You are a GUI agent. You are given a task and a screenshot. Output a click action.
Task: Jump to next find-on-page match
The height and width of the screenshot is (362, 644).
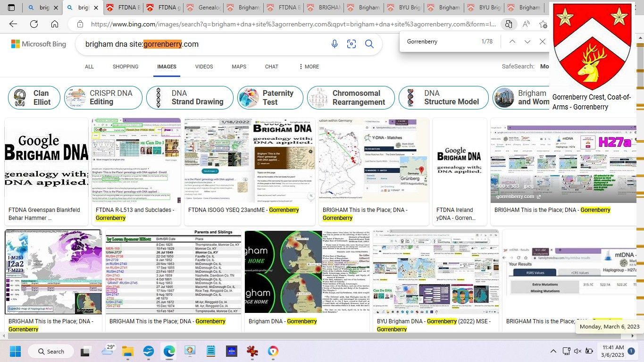click(x=527, y=42)
